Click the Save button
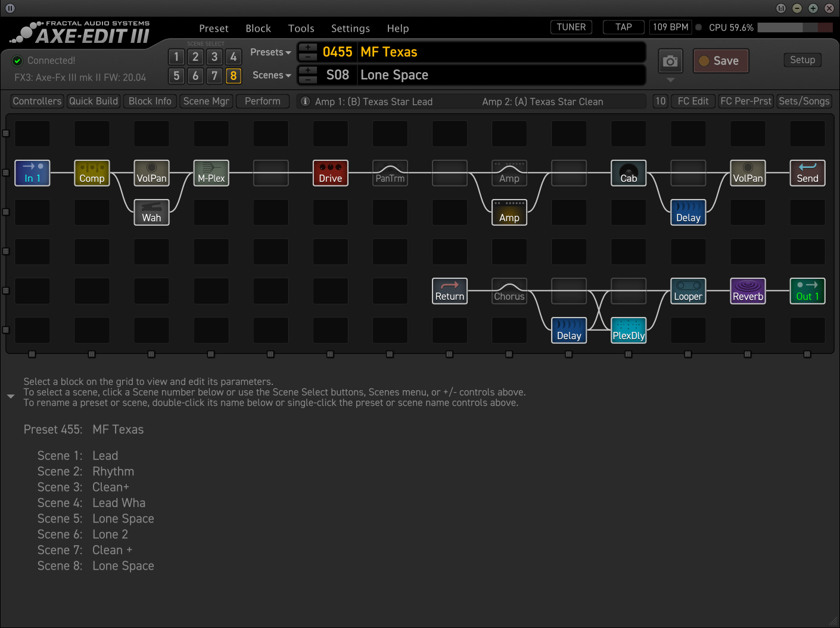Viewport: 840px width, 628px height. point(721,61)
